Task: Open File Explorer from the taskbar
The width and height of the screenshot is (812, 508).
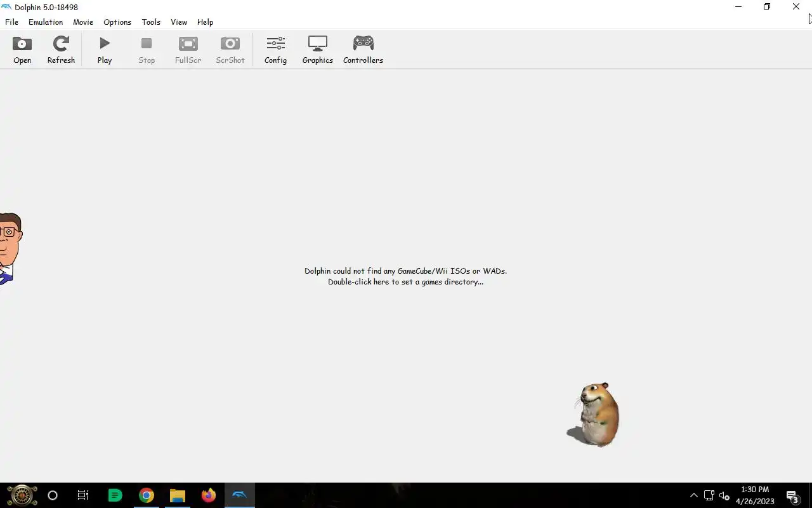Action: click(178, 495)
